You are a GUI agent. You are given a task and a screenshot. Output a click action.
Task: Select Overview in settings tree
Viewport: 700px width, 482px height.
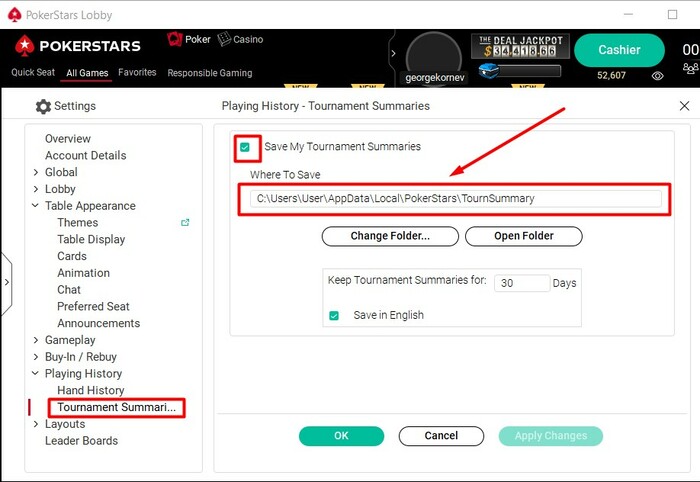[x=68, y=139]
